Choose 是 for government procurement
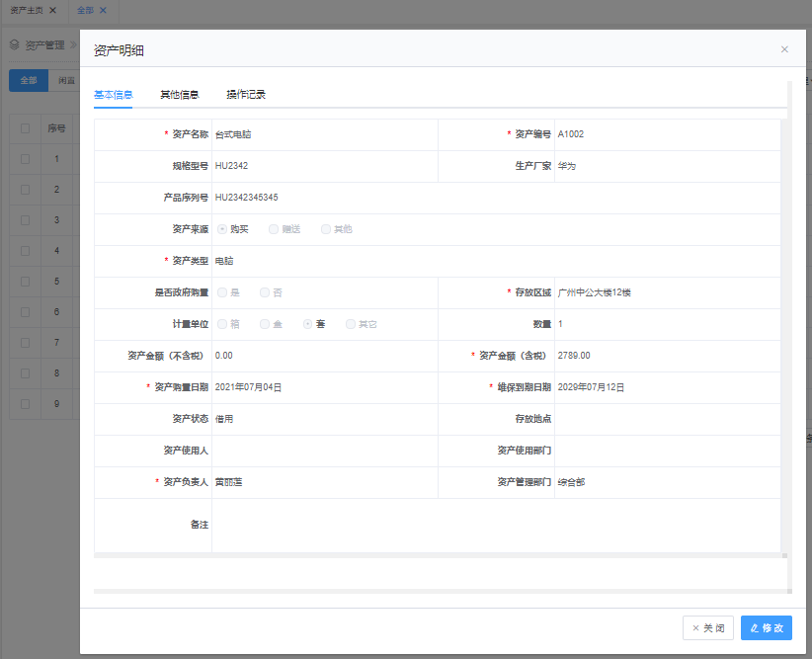 [222, 292]
